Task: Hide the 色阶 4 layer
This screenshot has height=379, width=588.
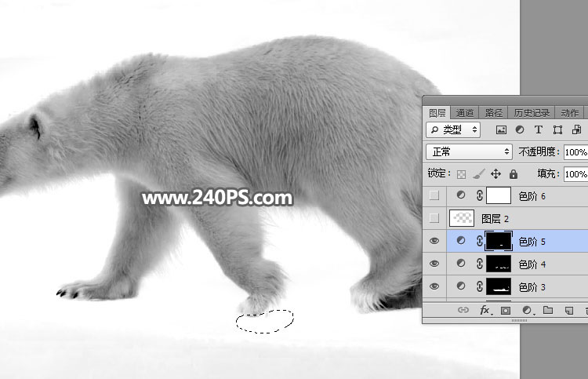Action: click(434, 264)
